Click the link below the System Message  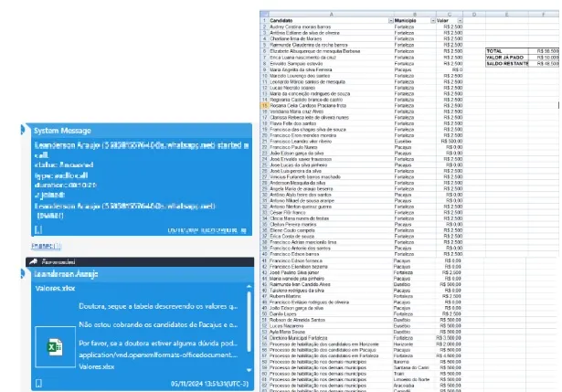(47, 246)
